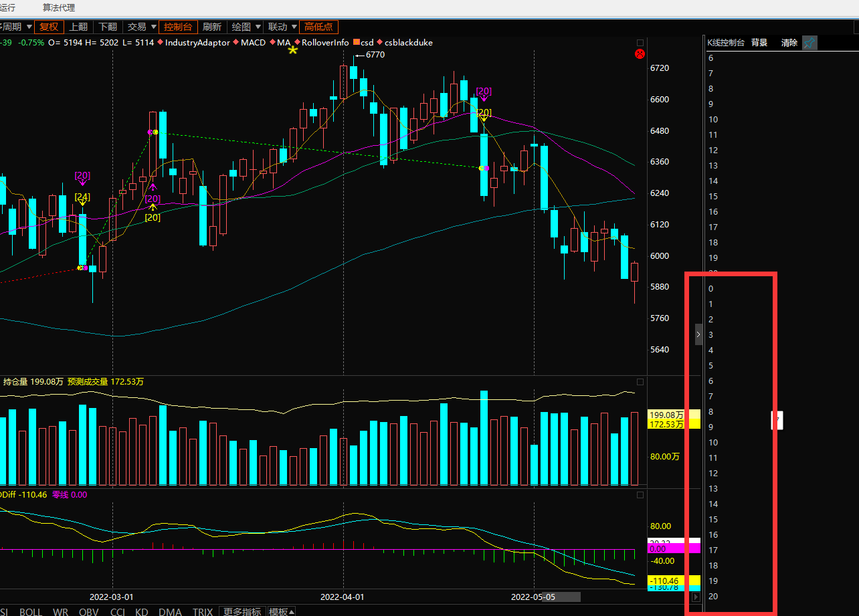Open the 算法代理 menu
The image size is (859, 616).
(x=59, y=8)
